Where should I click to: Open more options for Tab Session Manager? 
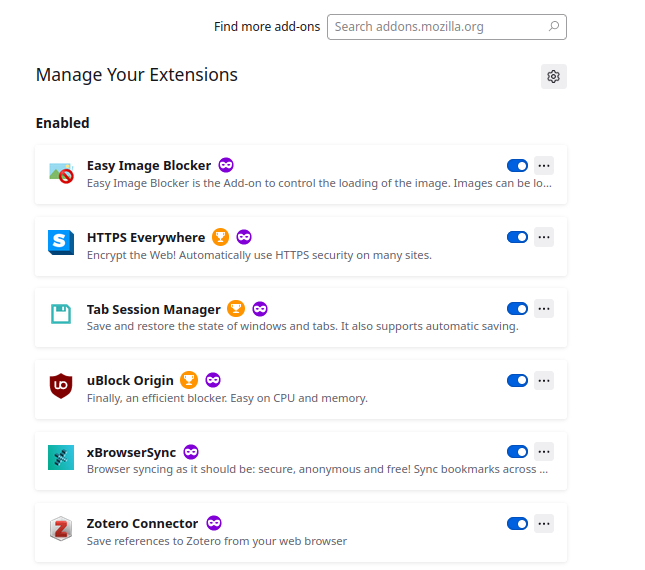[544, 309]
